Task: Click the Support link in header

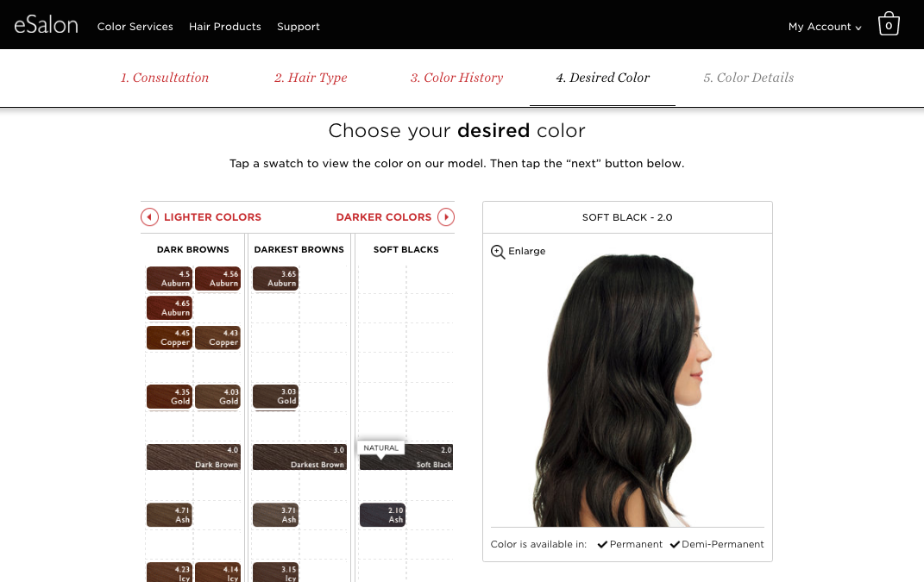Action: [x=299, y=27]
